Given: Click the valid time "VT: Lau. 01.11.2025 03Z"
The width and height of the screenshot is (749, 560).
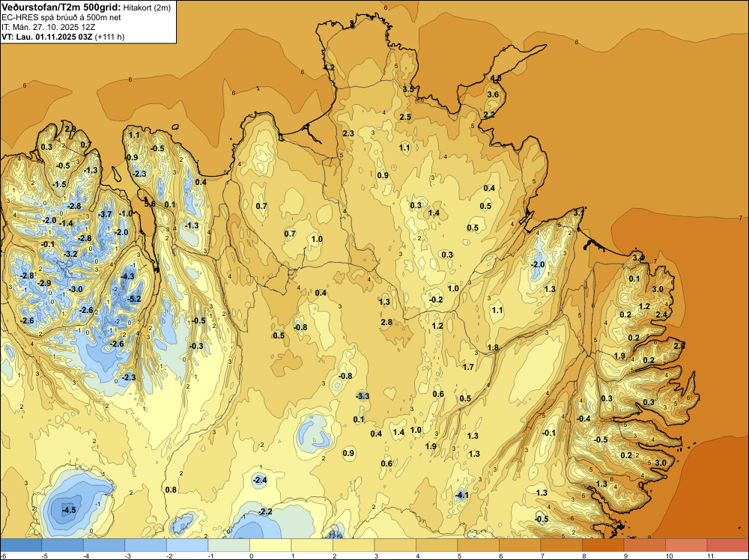Looking at the screenshot, I should (x=46, y=37).
